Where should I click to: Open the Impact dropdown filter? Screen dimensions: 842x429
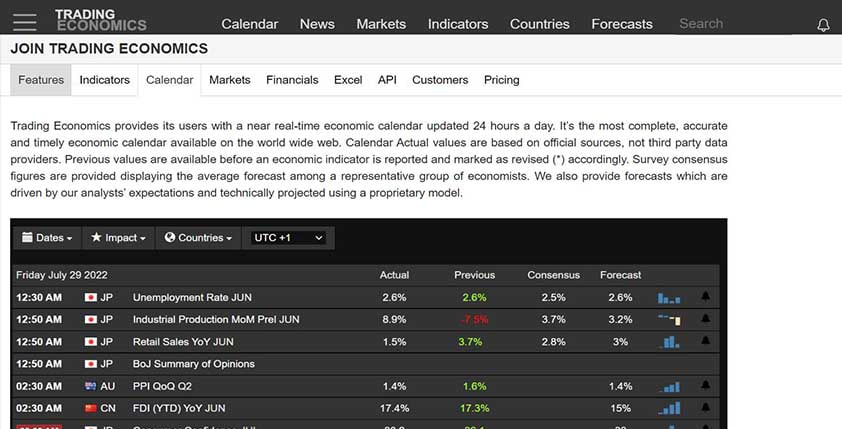coord(118,238)
